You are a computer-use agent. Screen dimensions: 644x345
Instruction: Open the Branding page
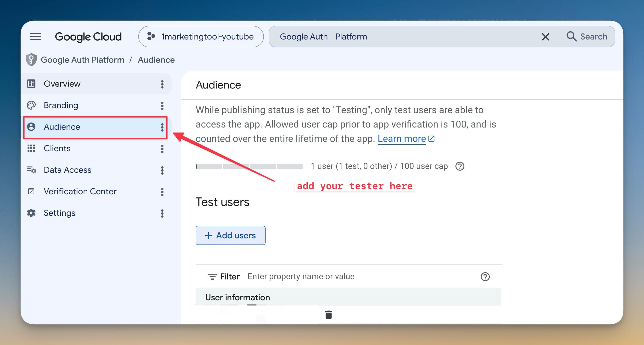point(96,105)
